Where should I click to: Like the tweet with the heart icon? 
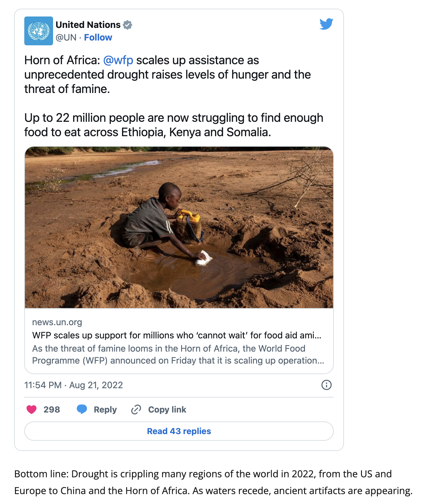point(31,409)
